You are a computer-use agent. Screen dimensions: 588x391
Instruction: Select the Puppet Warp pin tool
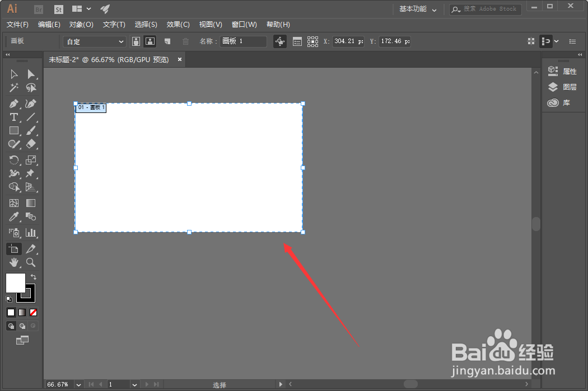31,173
